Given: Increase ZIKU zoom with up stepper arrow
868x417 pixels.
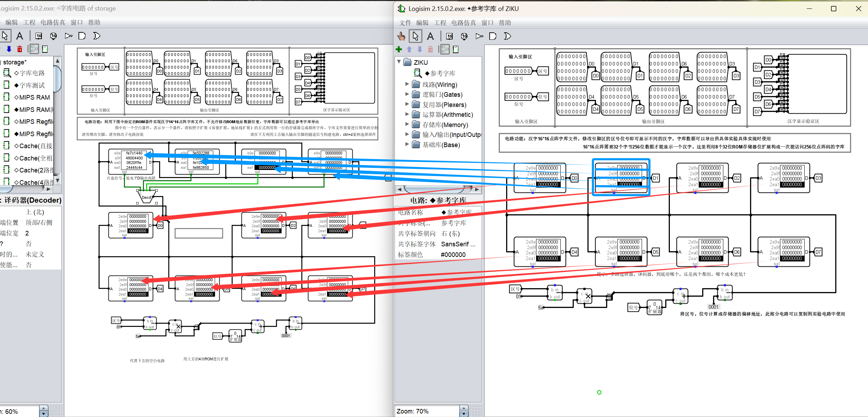Looking at the screenshot, I should [x=464, y=408].
